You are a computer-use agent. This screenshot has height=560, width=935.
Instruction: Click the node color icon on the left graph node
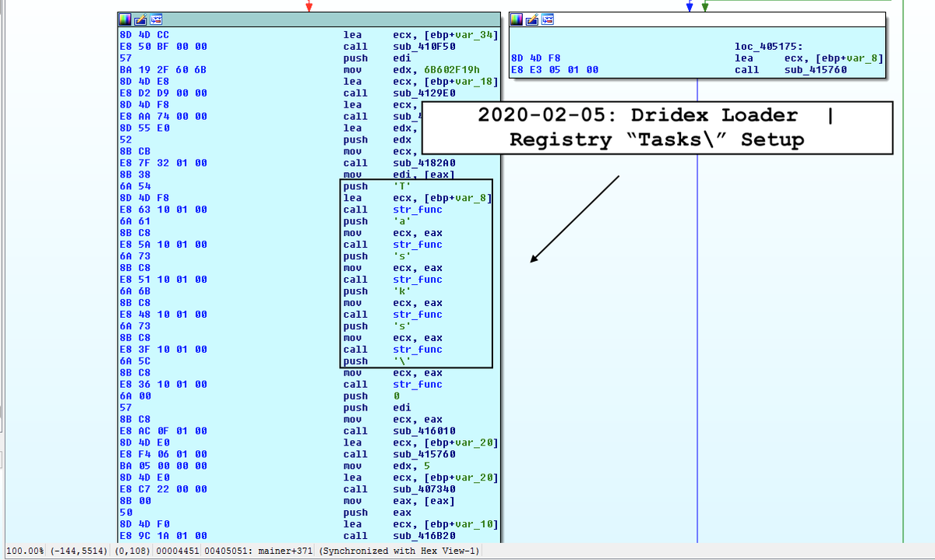point(125,19)
